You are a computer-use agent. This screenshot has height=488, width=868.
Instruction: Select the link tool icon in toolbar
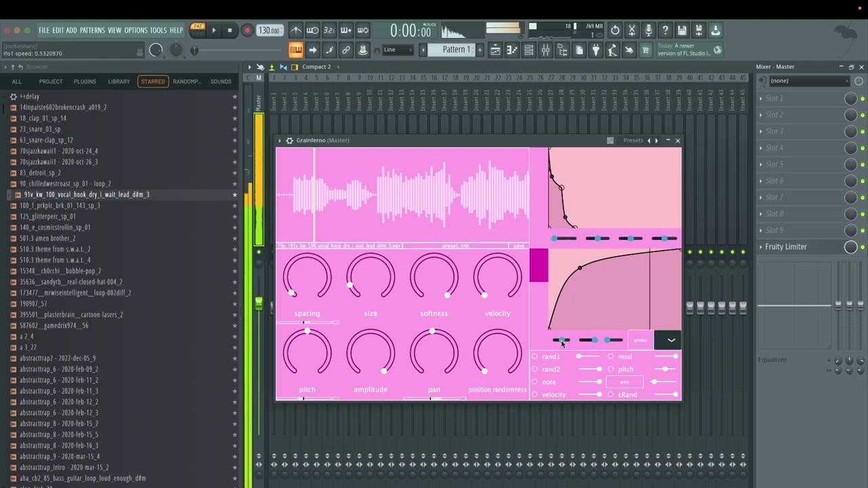(x=346, y=49)
